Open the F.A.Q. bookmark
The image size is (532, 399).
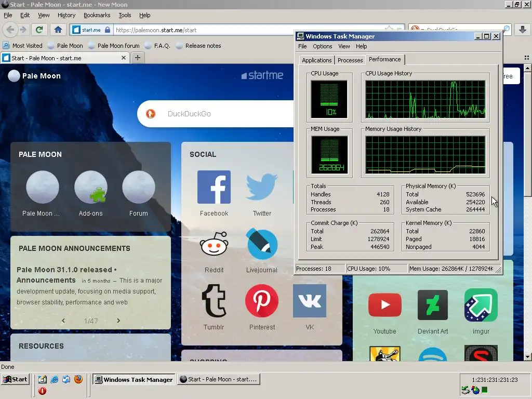tap(158, 46)
